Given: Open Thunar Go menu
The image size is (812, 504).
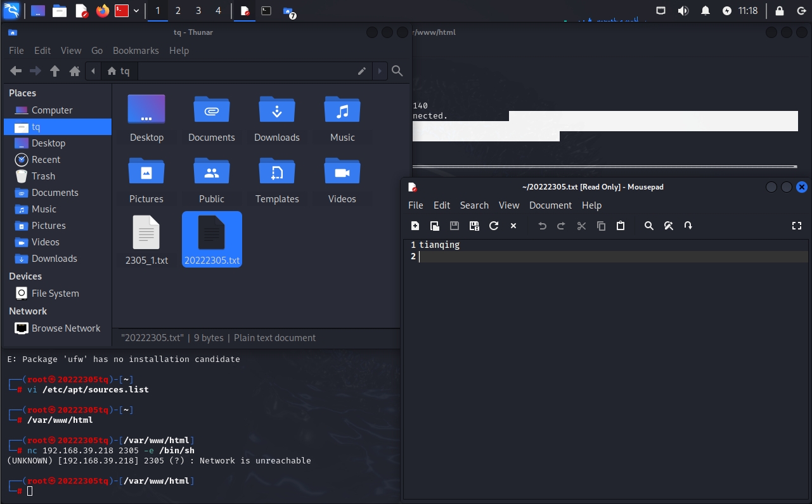Looking at the screenshot, I should coord(97,51).
